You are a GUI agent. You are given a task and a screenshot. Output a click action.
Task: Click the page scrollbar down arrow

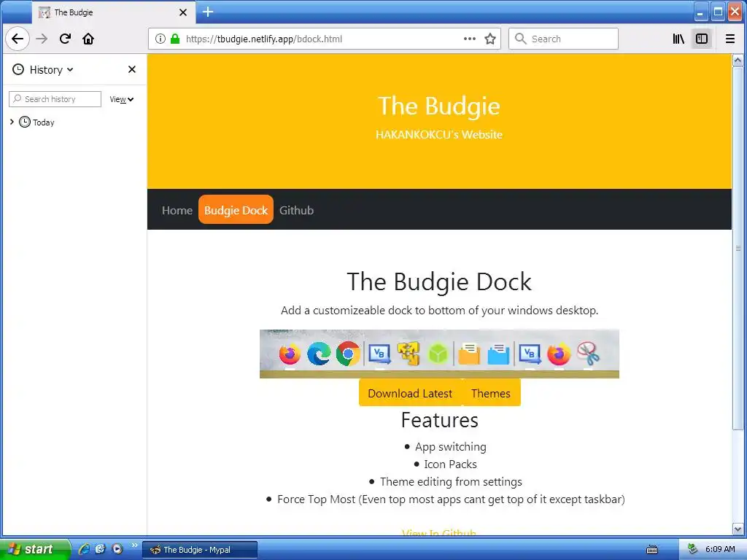click(738, 529)
